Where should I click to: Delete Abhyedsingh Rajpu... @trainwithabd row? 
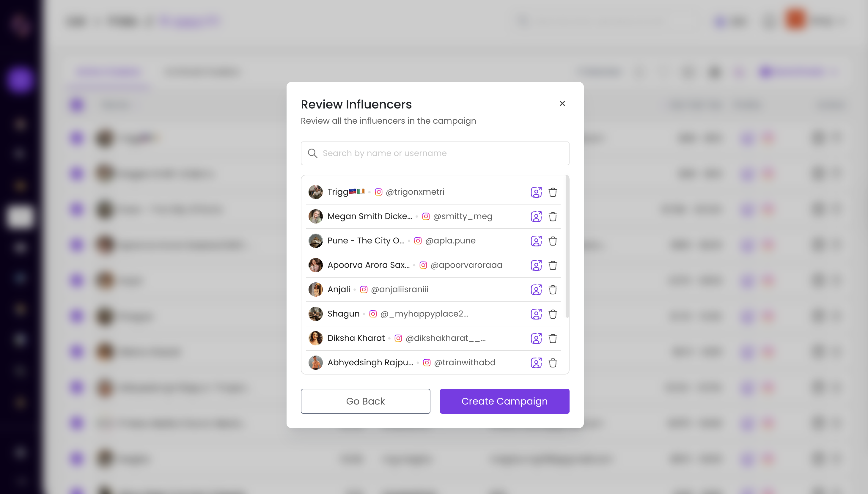click(553, 363)
